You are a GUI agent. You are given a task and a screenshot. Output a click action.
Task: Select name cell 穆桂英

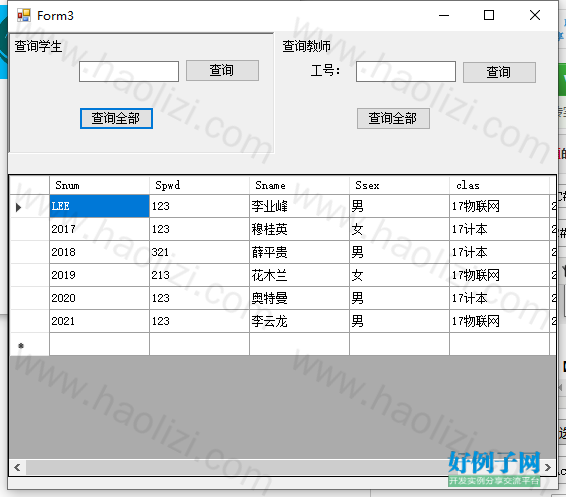coord(299,229)
